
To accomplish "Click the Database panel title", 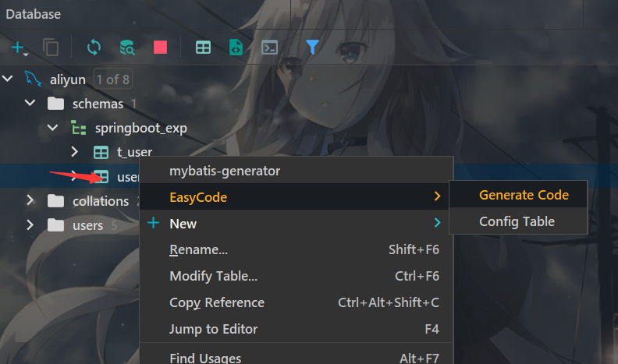I will (x=33, y=14).
